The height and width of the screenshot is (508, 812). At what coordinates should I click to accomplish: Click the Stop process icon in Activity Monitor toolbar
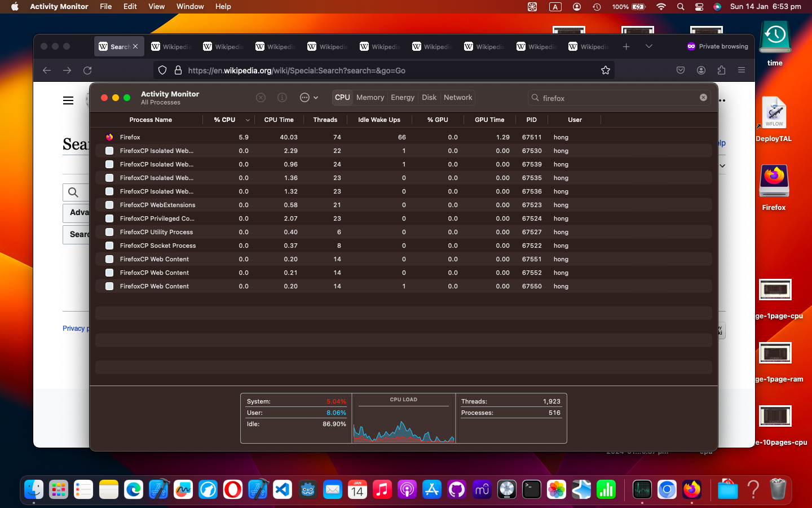tap(261, 97)
